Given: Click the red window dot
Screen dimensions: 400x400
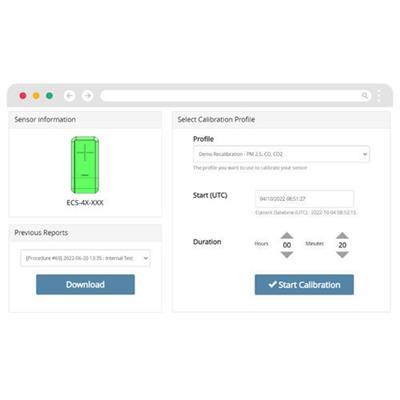Looking at the screenshot, I should tap(23, 96).
